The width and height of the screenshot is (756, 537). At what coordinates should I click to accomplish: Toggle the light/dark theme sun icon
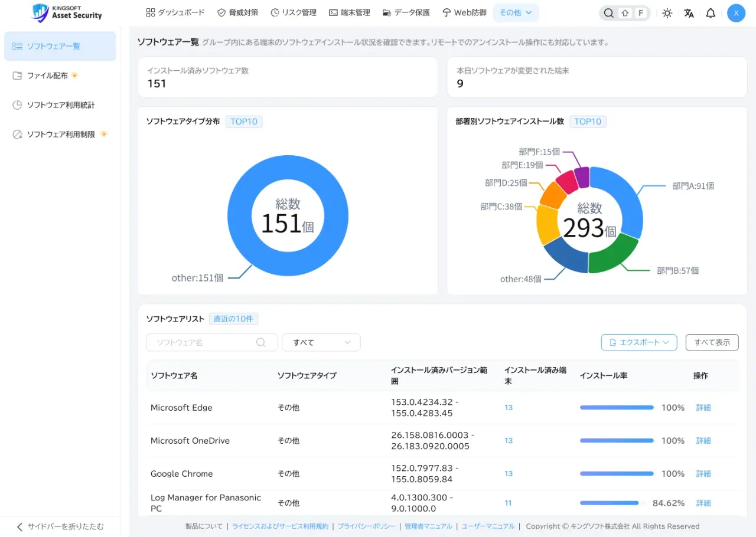click(667, 13)
